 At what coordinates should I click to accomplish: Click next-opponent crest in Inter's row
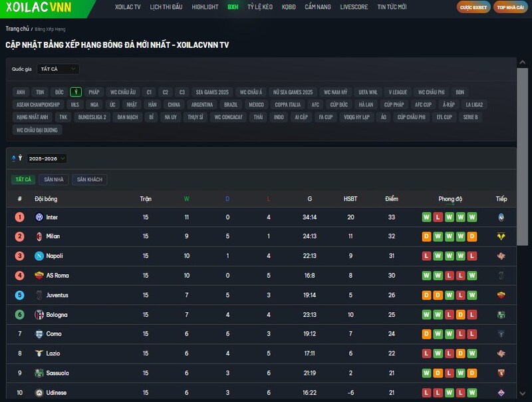501,217
